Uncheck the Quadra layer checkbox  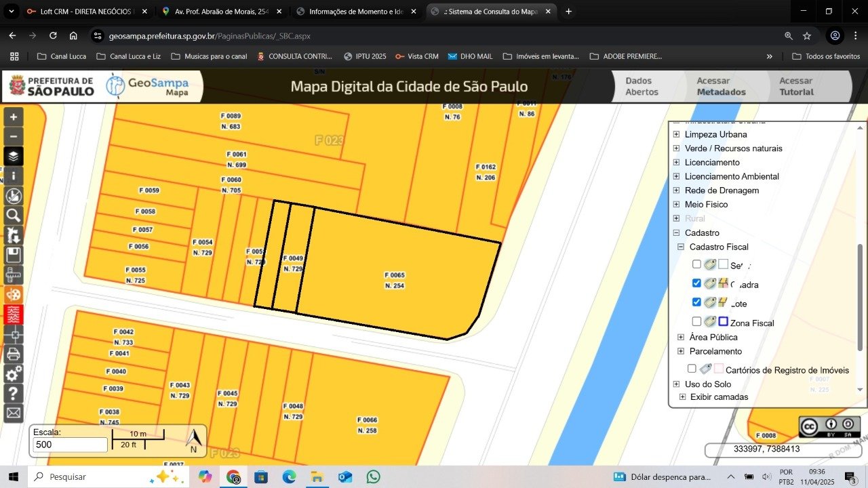(696, 283)
